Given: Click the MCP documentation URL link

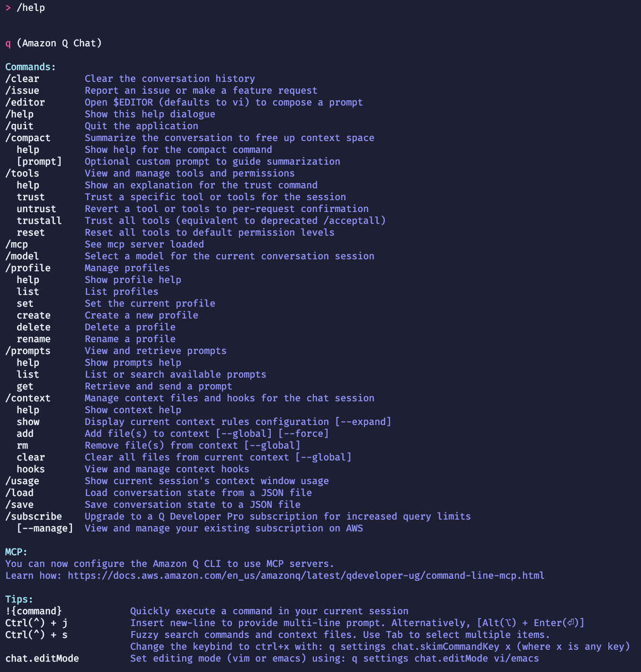Looking at the screenshot, I should 306,575.
